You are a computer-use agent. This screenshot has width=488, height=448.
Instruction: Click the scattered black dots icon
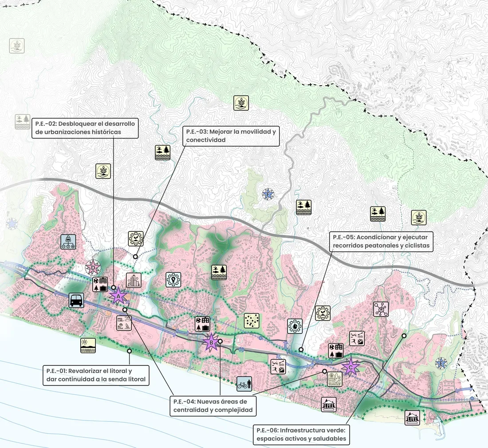[252, 321]
